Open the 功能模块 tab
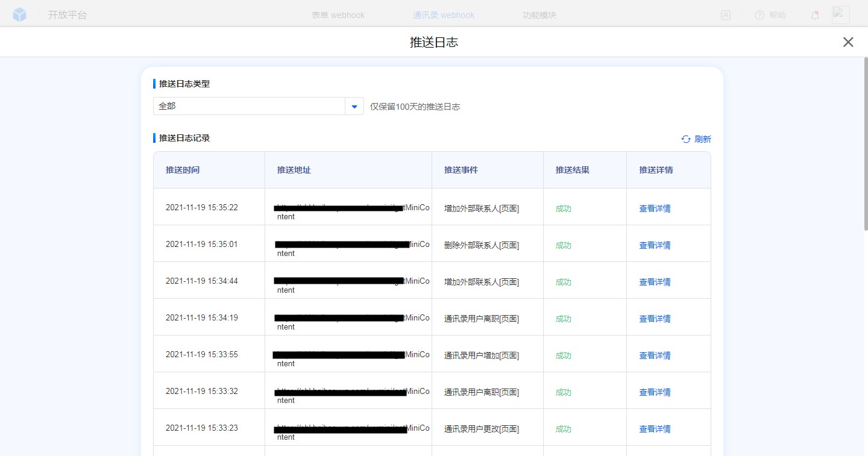Viewport: 868px width, 456px height. click(539, 15)
